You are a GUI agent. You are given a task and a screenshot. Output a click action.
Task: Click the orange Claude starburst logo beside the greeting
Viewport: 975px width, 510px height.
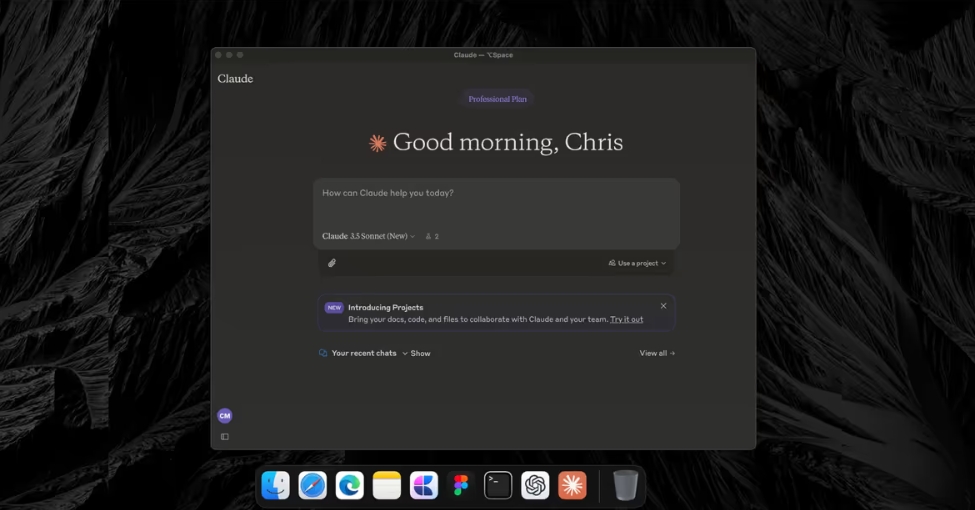[x=377, y=143]
